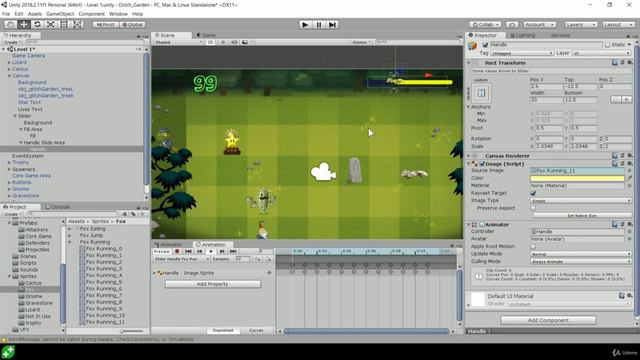This screenshot has width=640, height=360.
Task: Toggle the Apply Root Motion checkbox
Action: (533, 246)
